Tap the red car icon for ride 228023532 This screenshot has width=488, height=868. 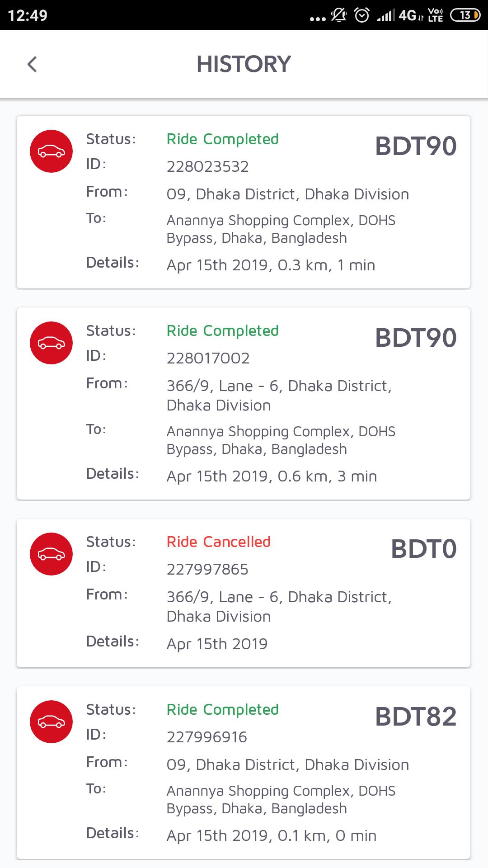[x=51, y=151]
